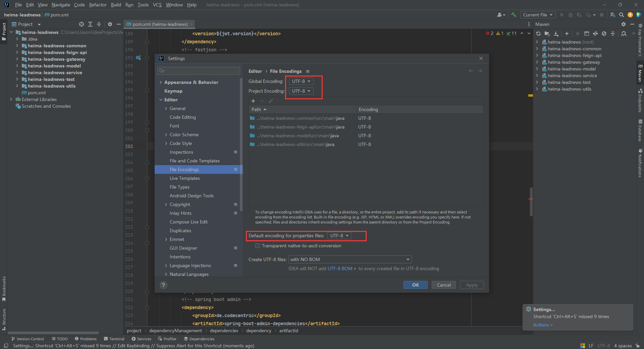Click the Search Everywhere magnifier icon
Viewport: 644px width, 349px height.
[x=622, y=15]
